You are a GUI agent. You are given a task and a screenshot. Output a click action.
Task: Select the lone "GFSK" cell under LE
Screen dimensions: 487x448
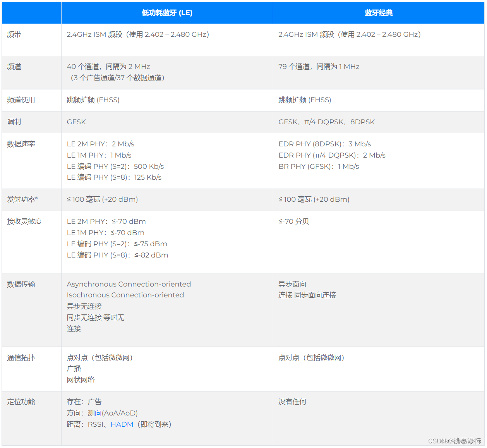click(x=76, y=122)
